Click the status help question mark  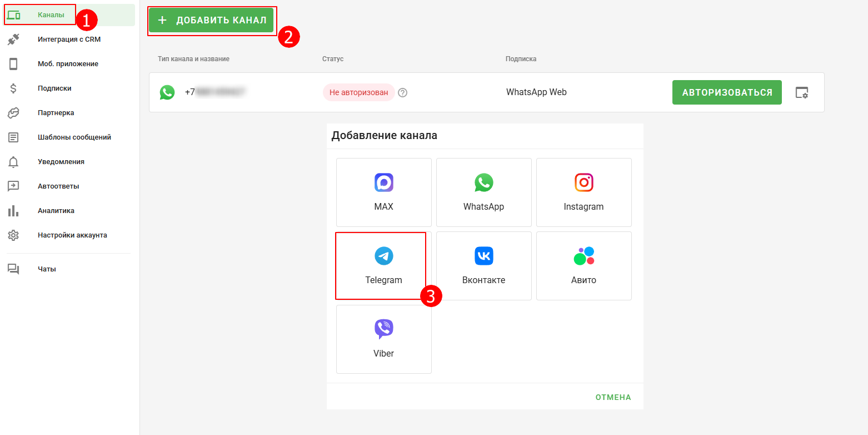403,93
